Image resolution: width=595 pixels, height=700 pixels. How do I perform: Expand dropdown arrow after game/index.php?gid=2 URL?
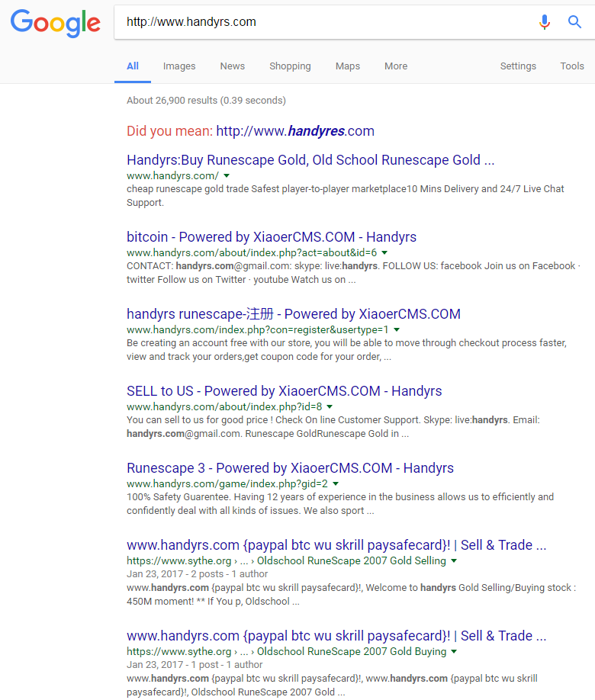point(336,484)
